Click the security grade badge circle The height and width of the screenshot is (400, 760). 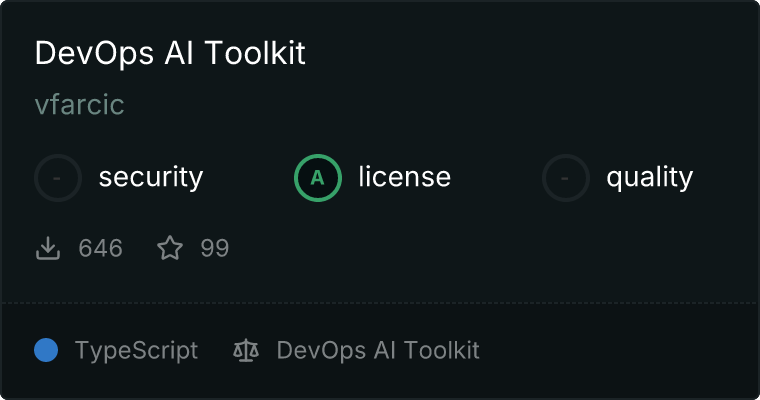pos(58,178)
